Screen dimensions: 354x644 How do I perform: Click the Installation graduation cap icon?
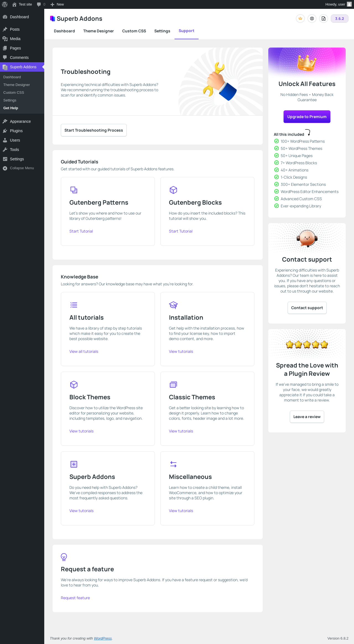coord(173,305)
